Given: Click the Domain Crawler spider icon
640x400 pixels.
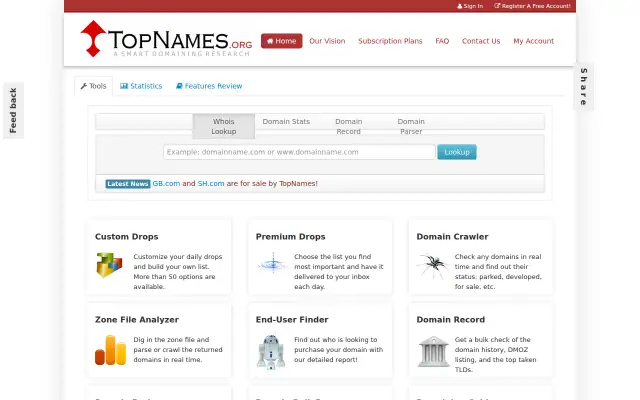Looking at the screenshot, I should pyautogui.click(x=433, y=265).
